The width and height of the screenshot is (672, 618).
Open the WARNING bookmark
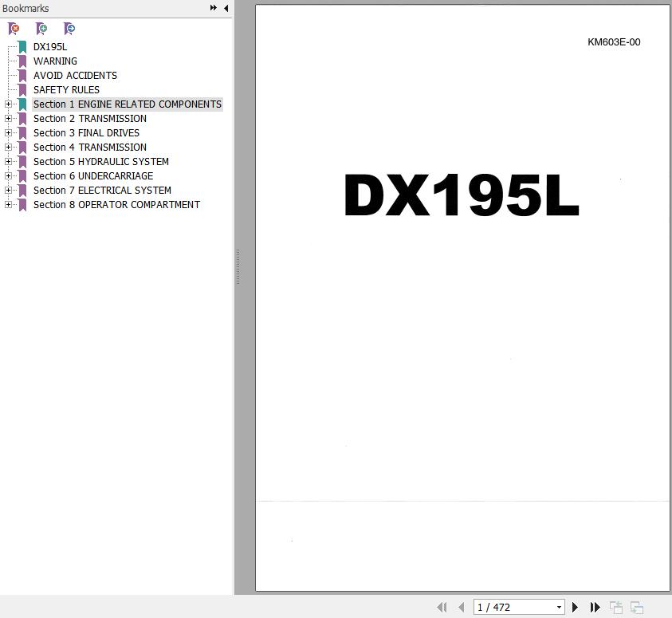click(x=55, y=61)
